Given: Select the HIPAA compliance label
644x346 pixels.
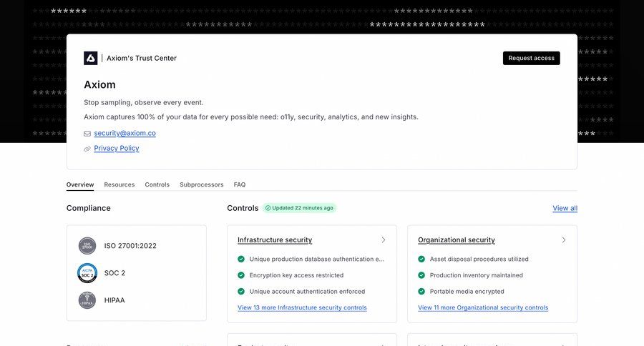Looking at the screenshot, I should (114, 300).
